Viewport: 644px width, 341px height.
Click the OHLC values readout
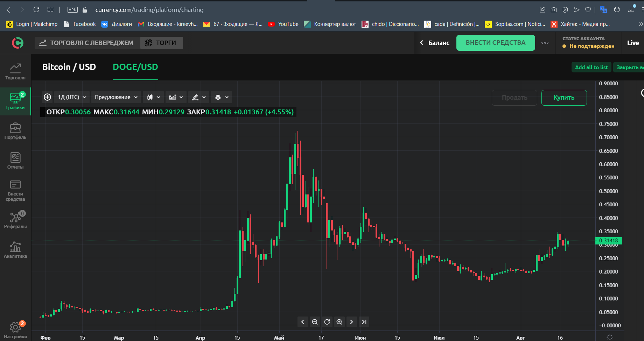[x=168, y=112]
